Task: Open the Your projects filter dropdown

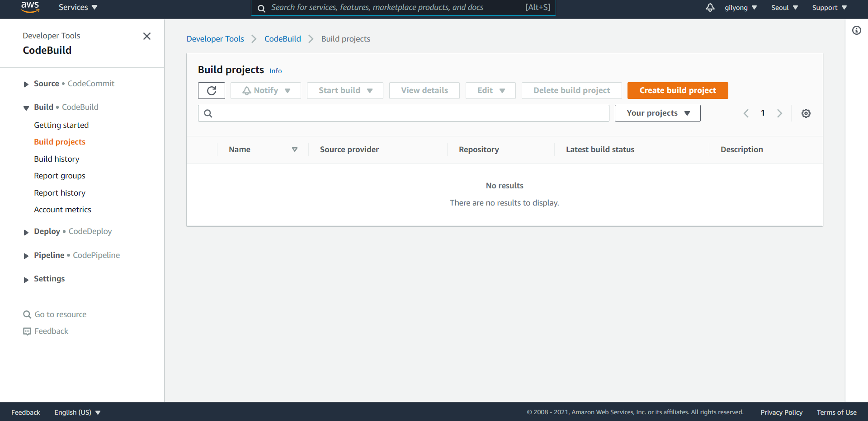Action: [658, 113]
